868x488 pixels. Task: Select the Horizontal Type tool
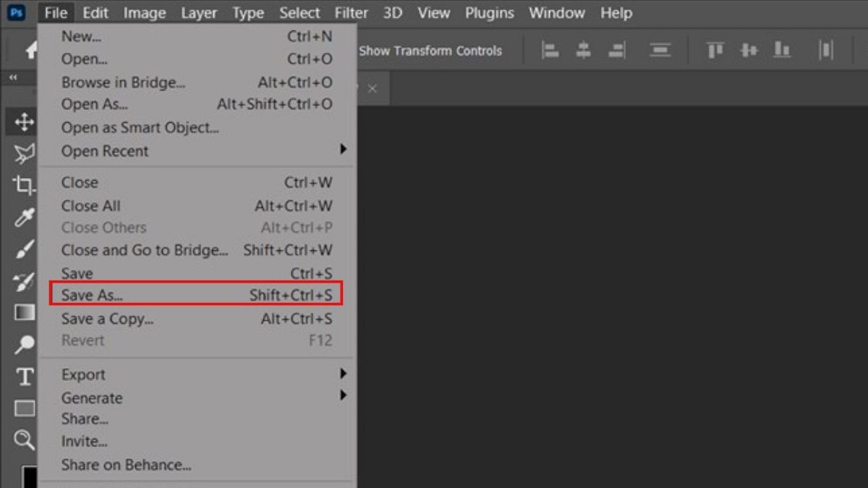point(25,377)
